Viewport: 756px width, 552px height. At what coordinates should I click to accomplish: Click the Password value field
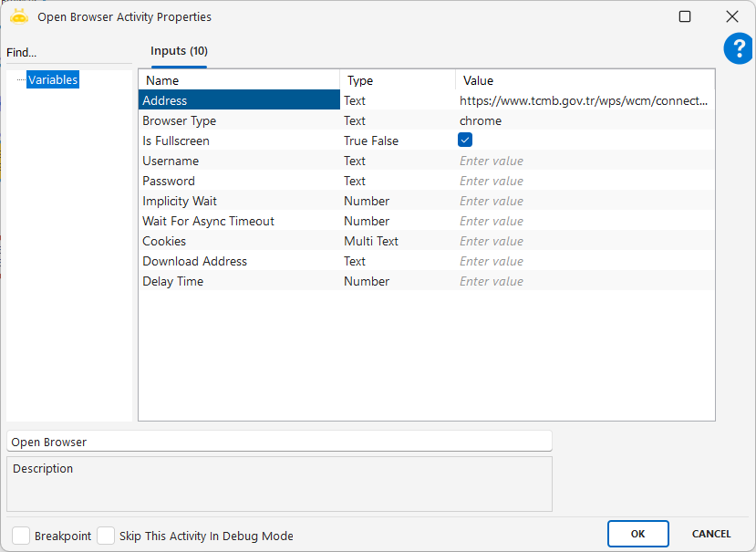584,181
